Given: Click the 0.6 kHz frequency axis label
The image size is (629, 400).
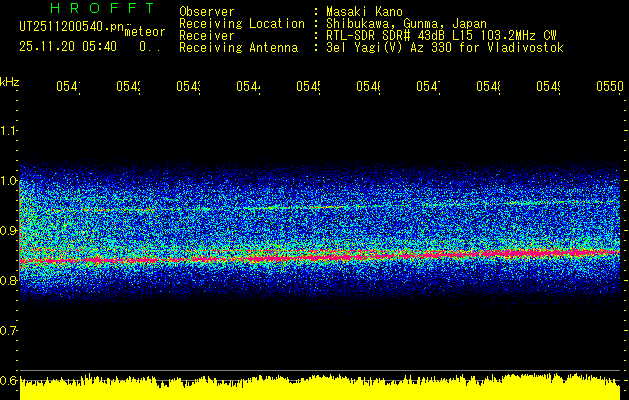Looking at the screenshot, I should [x=8, y=380].
